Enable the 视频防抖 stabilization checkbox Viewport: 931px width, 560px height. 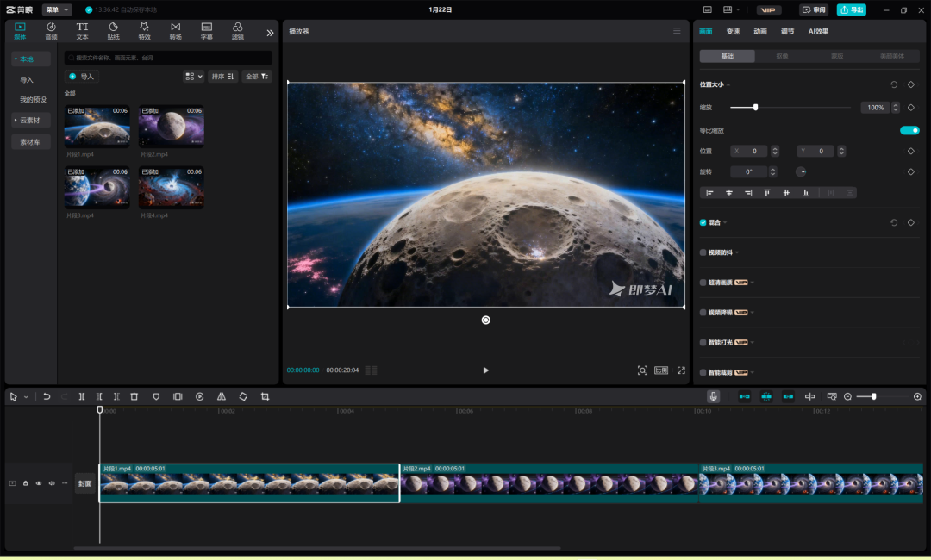[x=703, y=252]
